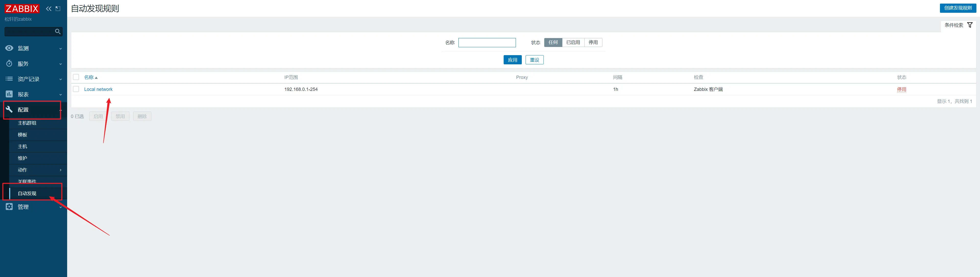This screenshot has height=277, width=980.
Task: Click the Administration gear icon
Action: pyautogui.click(x=9, y=207)
